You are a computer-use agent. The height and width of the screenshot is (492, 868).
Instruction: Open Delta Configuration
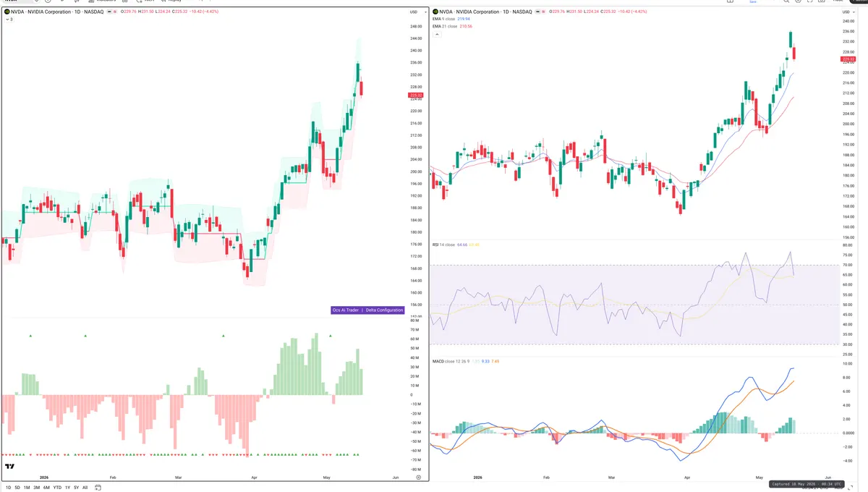tap(384, 310)
